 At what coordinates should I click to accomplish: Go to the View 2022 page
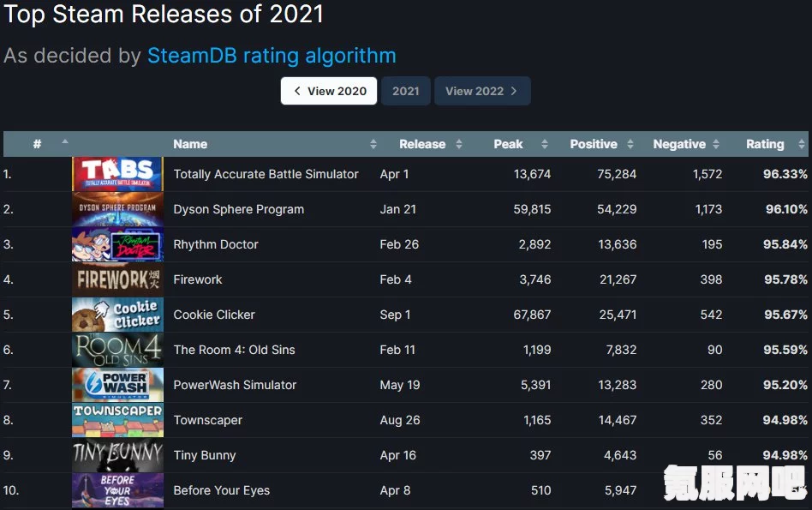point(482,91)
